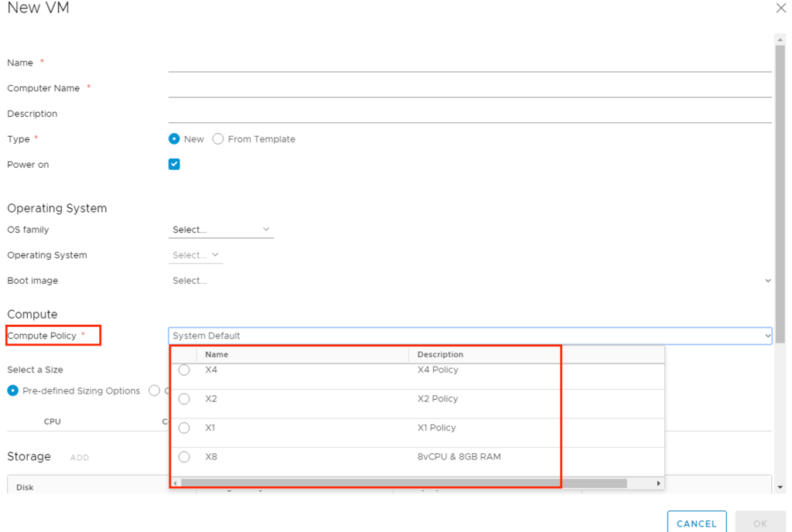Select the From Template radio option

coord(218,139)
